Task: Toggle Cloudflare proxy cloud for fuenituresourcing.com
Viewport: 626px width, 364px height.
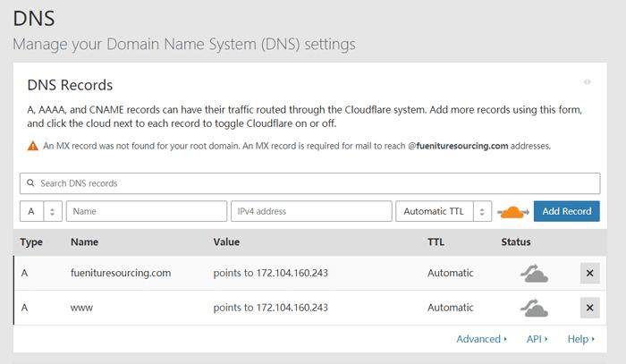Action: coord(534,274)
